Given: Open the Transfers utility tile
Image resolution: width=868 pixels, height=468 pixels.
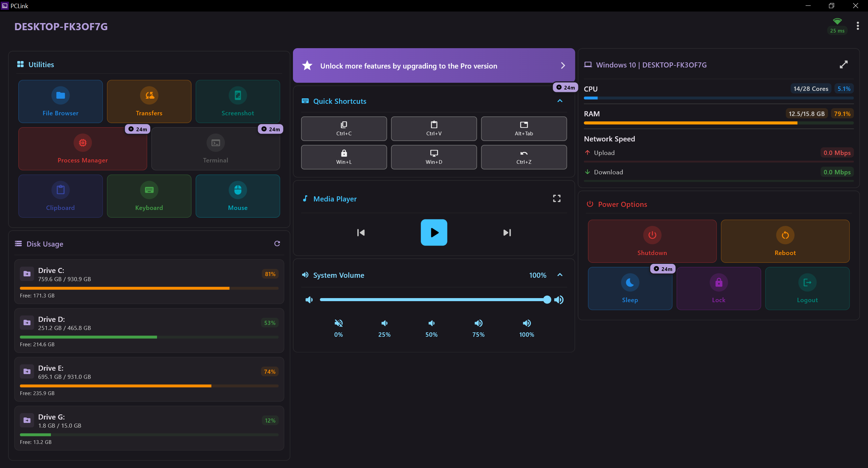Looking at the screenshot, I should pyautogui.click(x=149, y=101).
